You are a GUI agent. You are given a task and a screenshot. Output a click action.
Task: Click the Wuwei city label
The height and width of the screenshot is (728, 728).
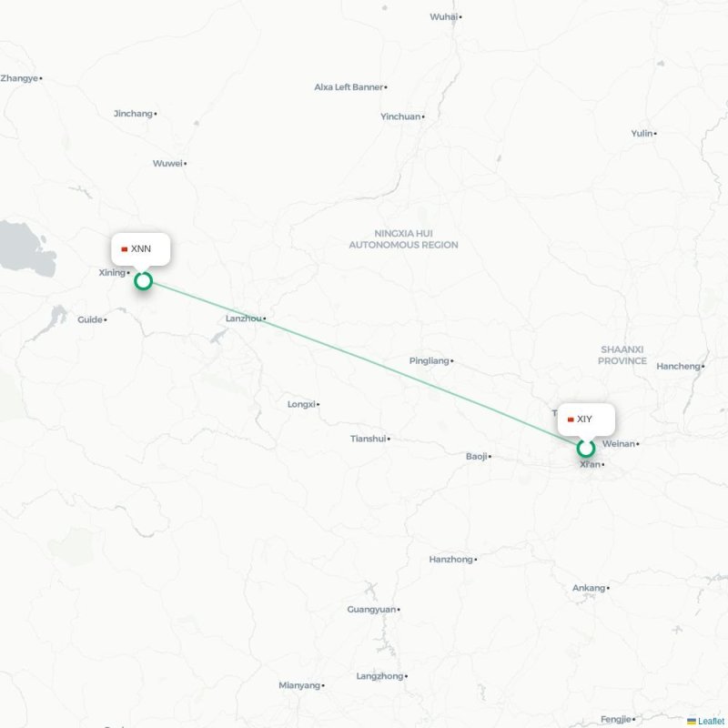point(167,164)
